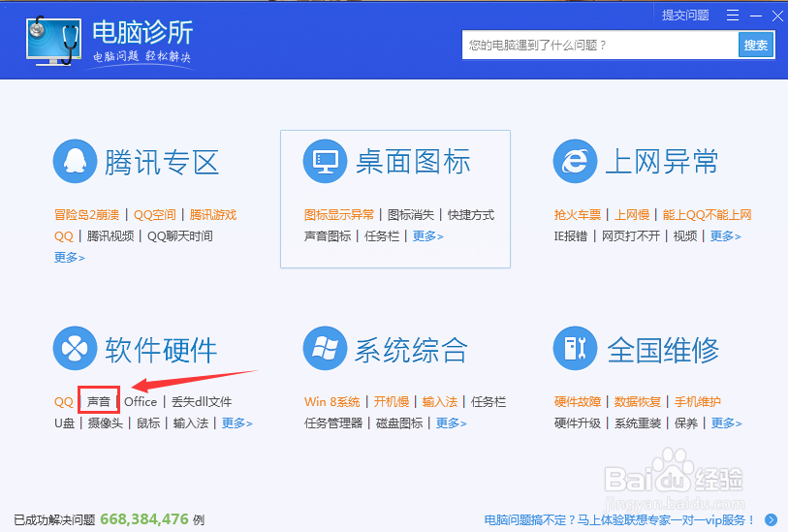Expand 更多 under 系统综合
The height and width of the screenshot is (532, 788).
(452, 423)
